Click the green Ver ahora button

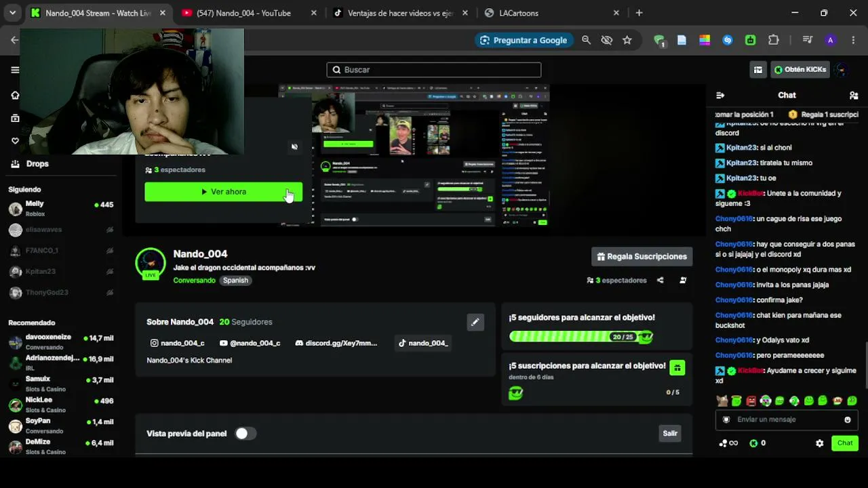click(x=224, y=192)
